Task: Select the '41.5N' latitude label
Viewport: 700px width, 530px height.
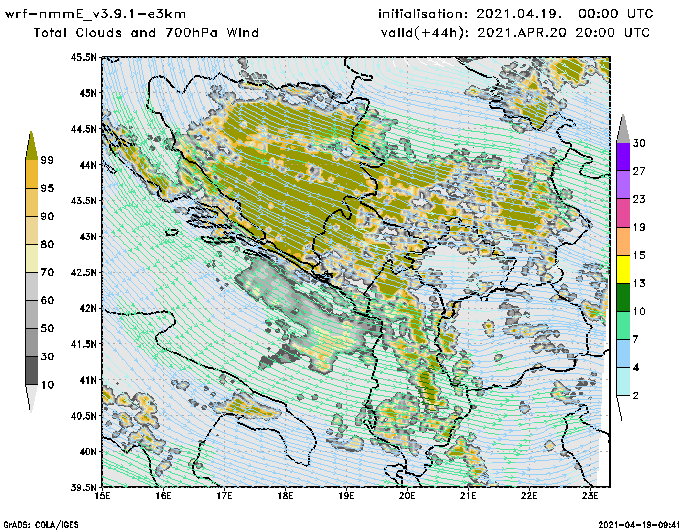Action: (83, 344)
